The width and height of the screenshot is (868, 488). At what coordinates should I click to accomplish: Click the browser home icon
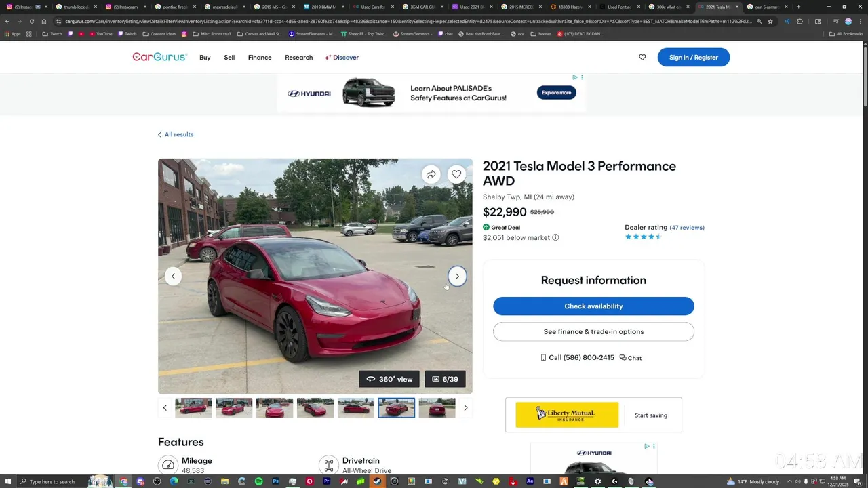pyautogui.click(x=44, y=21)
